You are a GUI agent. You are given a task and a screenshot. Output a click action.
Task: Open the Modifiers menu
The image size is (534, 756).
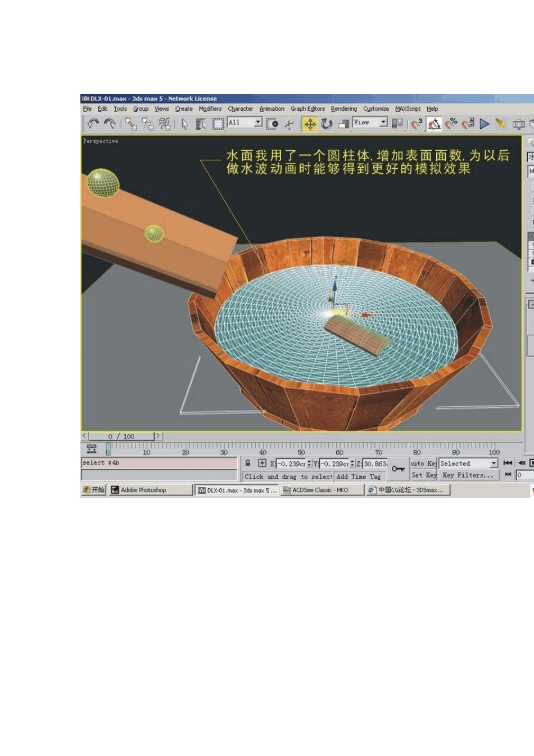click(x=210, y=109)
